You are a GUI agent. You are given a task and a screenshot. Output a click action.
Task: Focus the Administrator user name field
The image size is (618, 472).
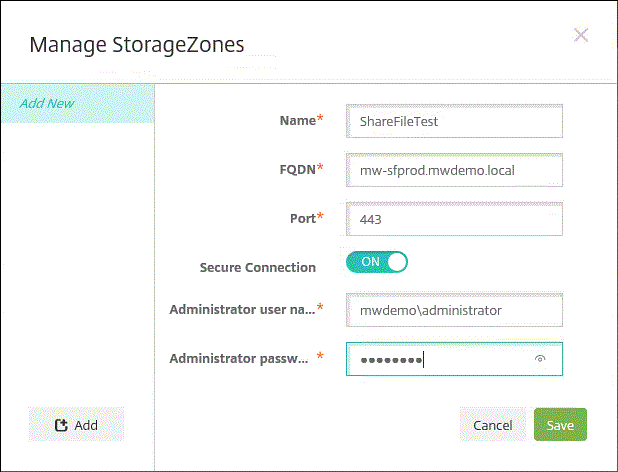point(454,310)
